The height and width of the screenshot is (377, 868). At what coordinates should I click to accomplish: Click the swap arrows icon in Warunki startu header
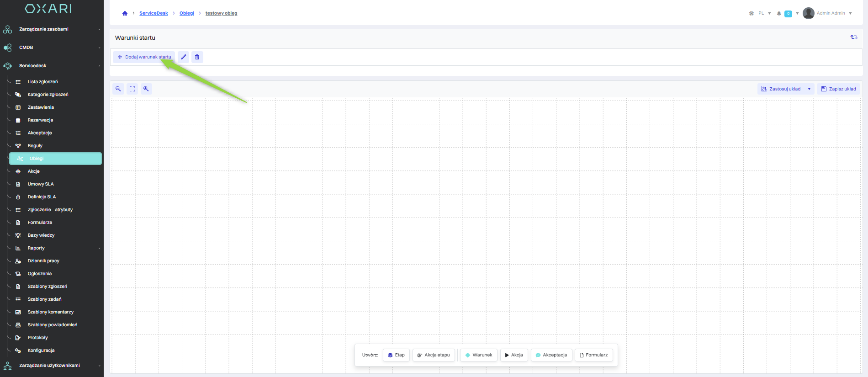853,37
